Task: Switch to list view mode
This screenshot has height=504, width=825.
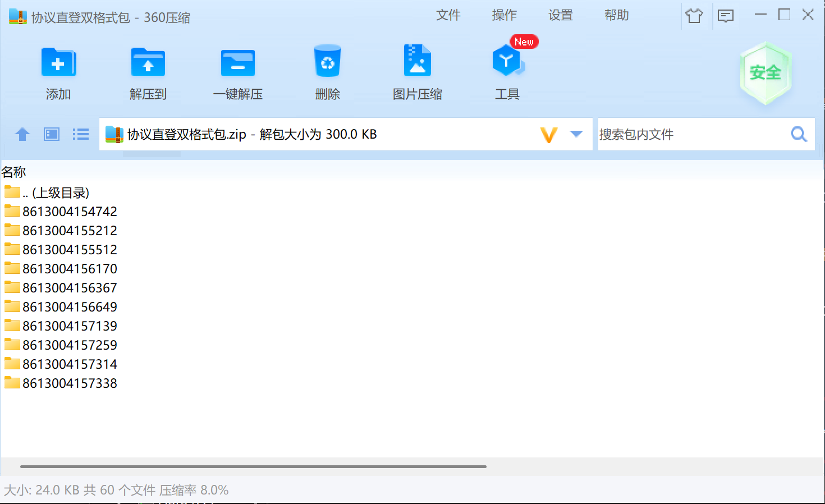Action: pyautogui.click(x=81, y=134)
